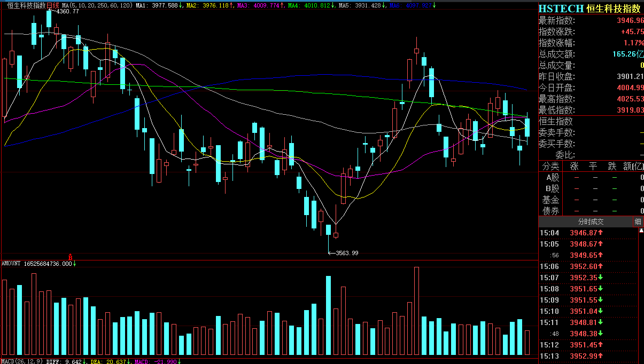
Task: Open the MACD(26,12,9) indicator label
Action: [x=22, y=361]
